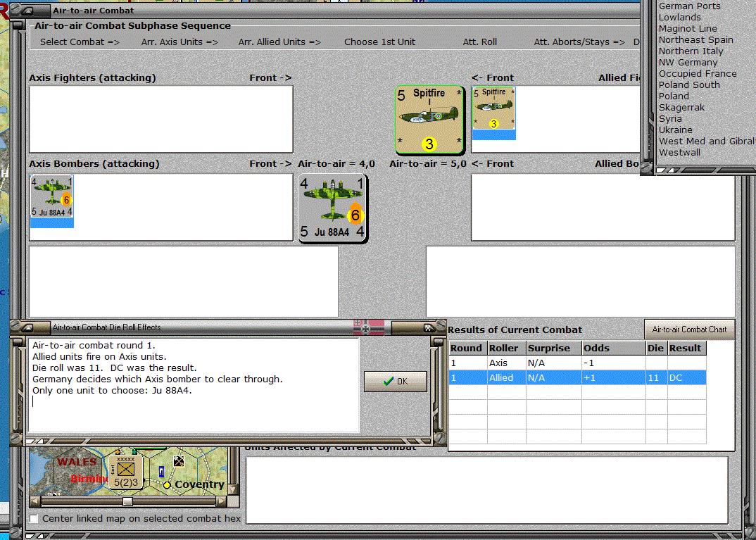This screenshot has height=540, width=756.
Task: Click the Result column header
Action: coord(686,348)
